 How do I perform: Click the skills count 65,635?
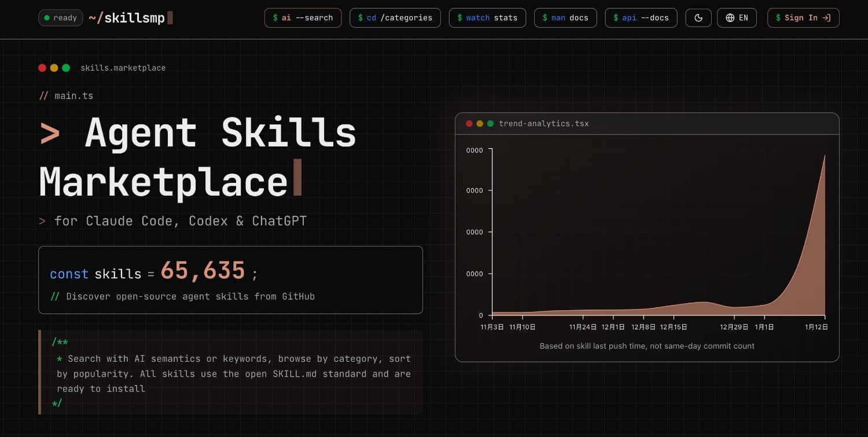tap(203, 271)
